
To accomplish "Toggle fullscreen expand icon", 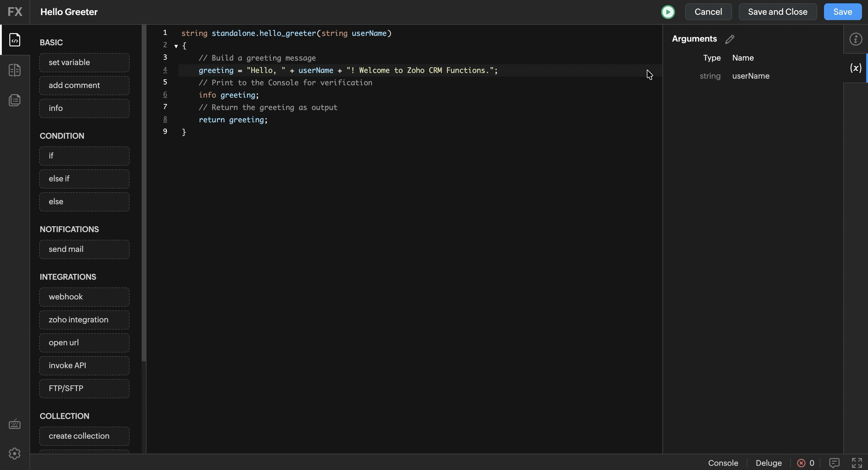I will [857, 463].
